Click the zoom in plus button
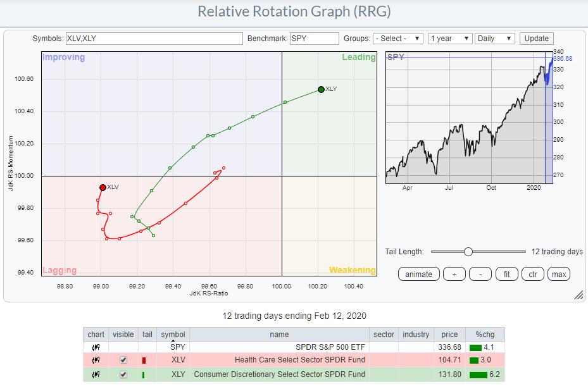588x389 pixels. pos(454,274)
